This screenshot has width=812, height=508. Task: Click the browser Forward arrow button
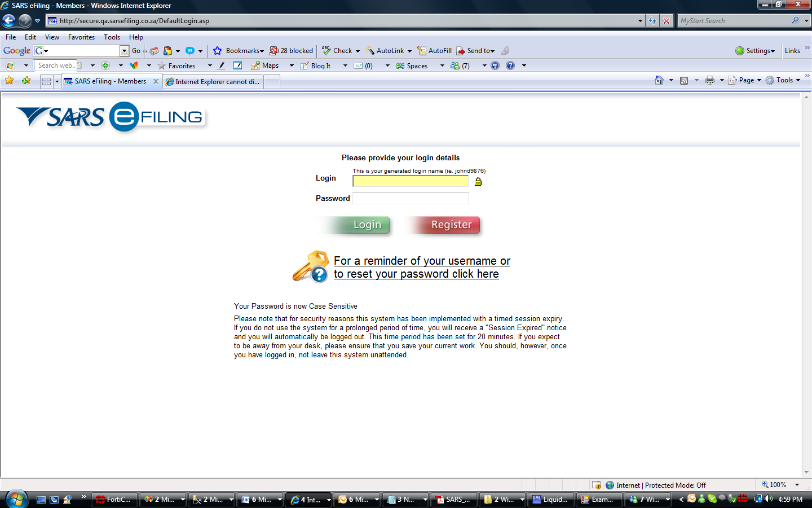coord(25,21)
